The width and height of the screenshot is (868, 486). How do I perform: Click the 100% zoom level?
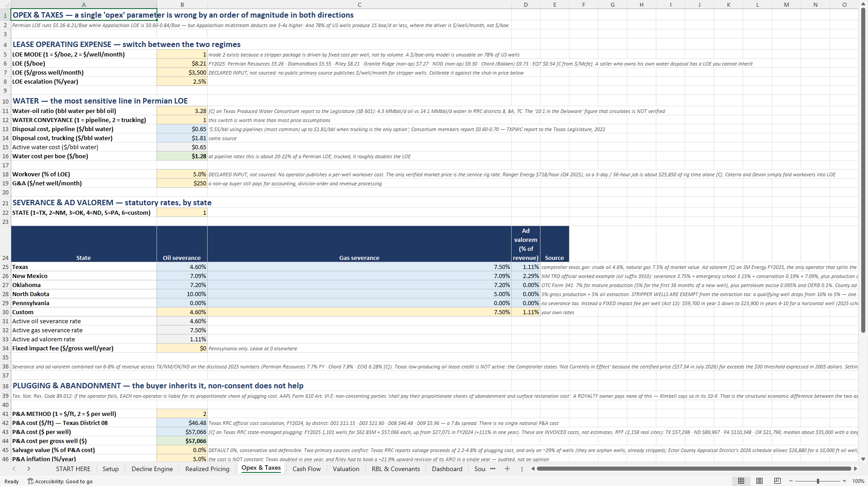point(858,481)
